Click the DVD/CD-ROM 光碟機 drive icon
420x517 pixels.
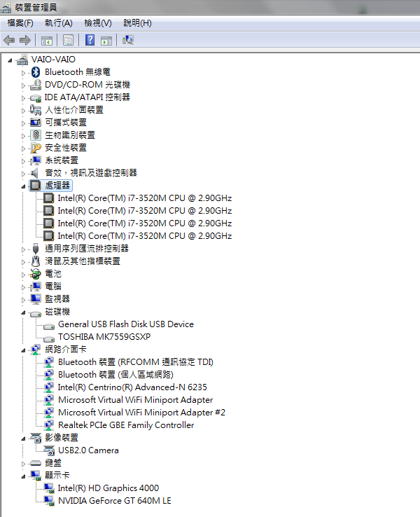(35, 85)
